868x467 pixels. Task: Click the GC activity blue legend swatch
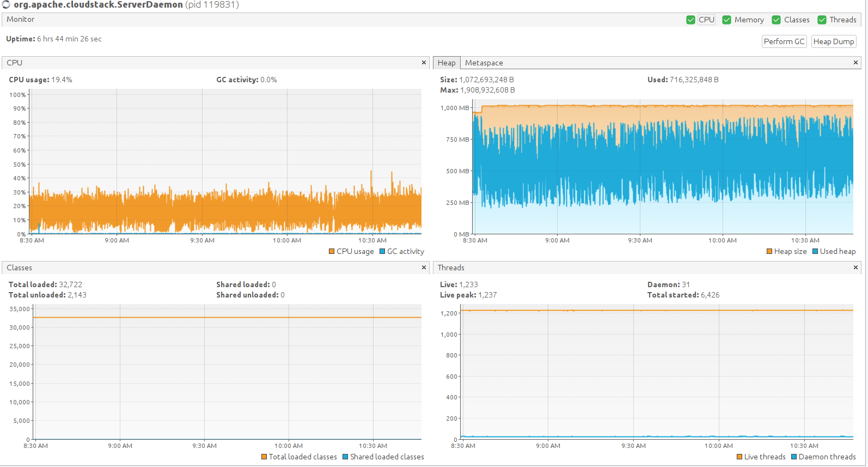(382, 251)
